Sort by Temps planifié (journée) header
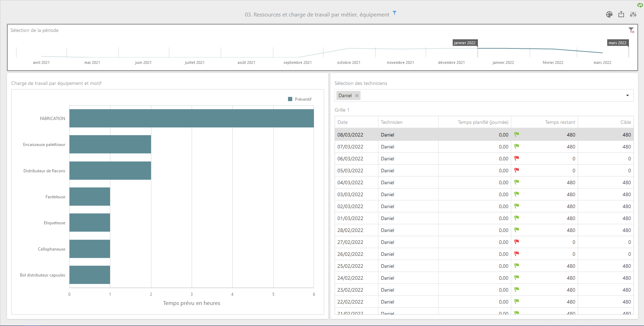This screenshot has height=326, width=644. (475, 122)
